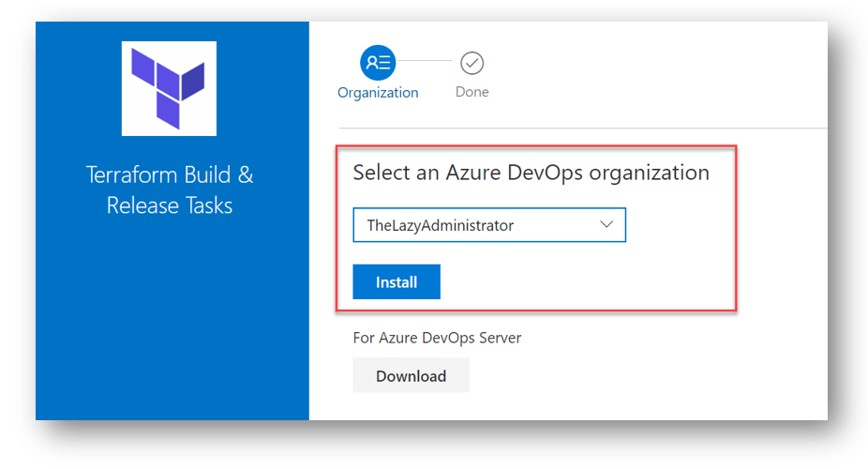Switch to the Organization step label

click(x=378, y=93)
